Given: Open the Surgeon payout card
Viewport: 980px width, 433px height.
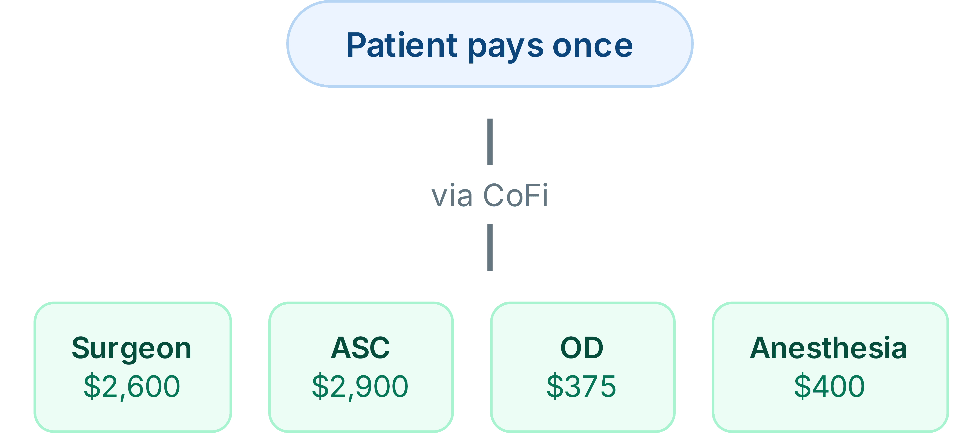Looking at the screenshot, I should (x=133, y=367).
